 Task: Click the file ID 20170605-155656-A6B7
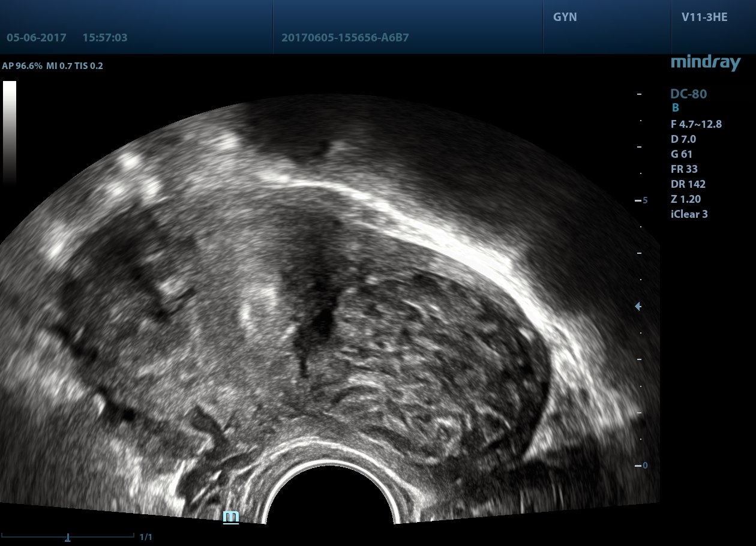(x=345, y=38)
